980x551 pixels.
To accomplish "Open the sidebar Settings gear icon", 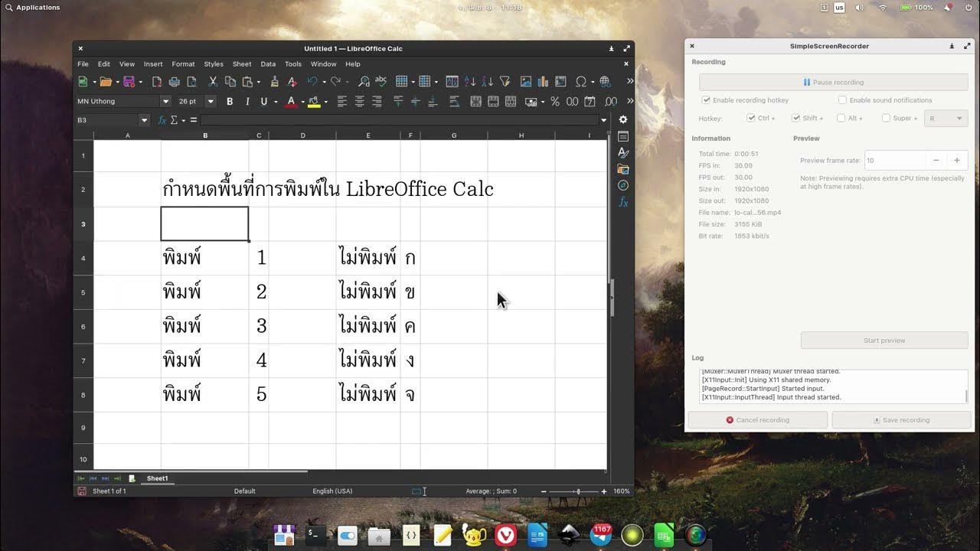I will coord(623,119).
